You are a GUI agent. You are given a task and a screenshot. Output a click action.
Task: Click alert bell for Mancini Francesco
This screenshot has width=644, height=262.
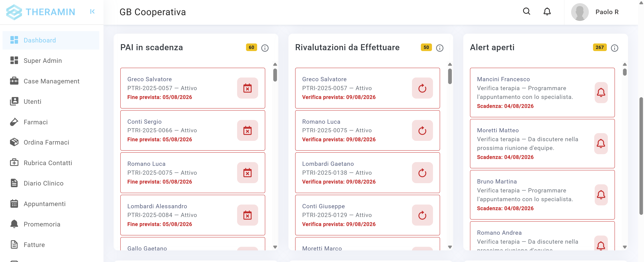[x=601, y=93]
